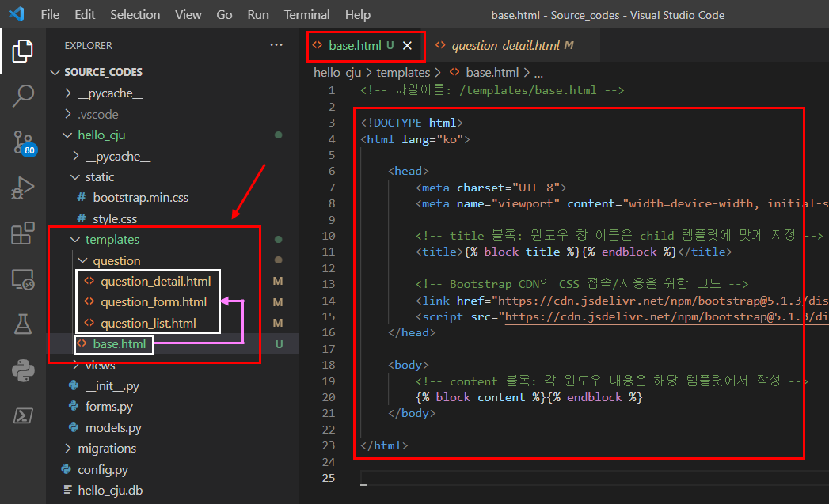
Task: Open the Edit menu
Action: 85,15
